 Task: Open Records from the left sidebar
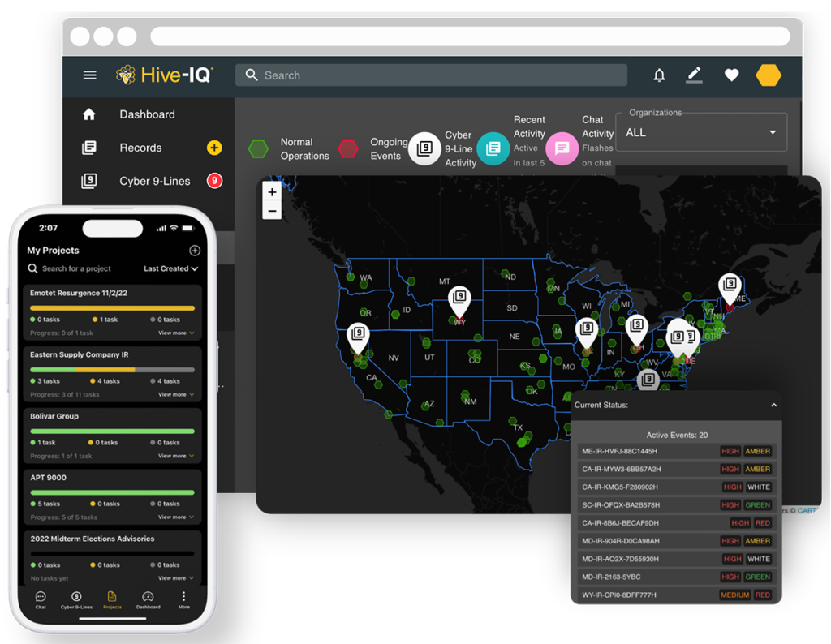[x=140, y=148]
